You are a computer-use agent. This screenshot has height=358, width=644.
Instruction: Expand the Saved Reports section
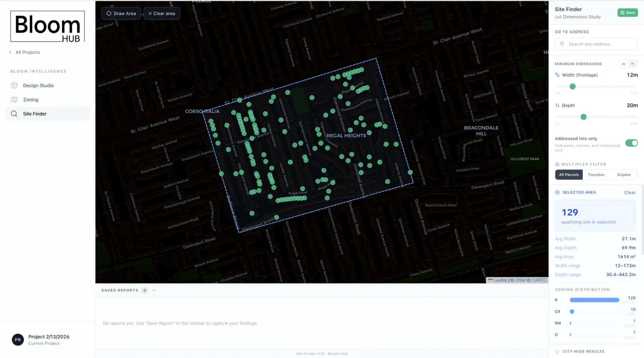[154, 290]
